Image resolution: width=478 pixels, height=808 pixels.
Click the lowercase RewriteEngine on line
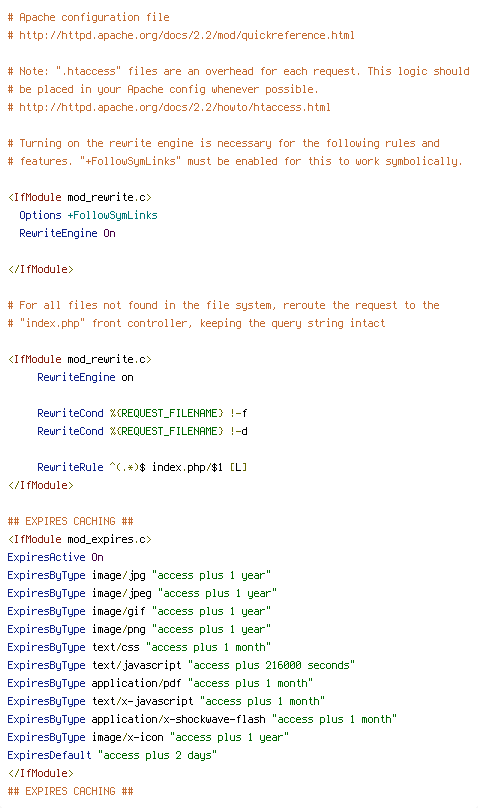[x=86, y=377]
